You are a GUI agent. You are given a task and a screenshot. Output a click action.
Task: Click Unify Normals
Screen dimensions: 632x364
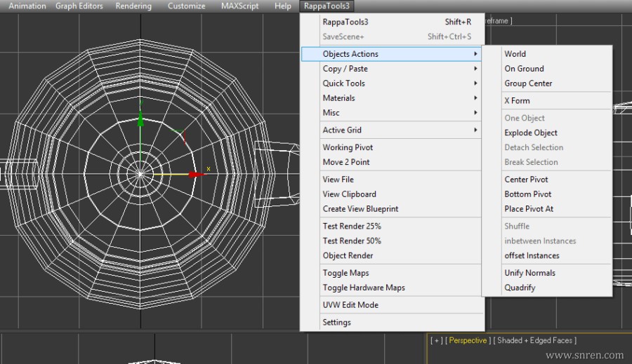(529, 273)
